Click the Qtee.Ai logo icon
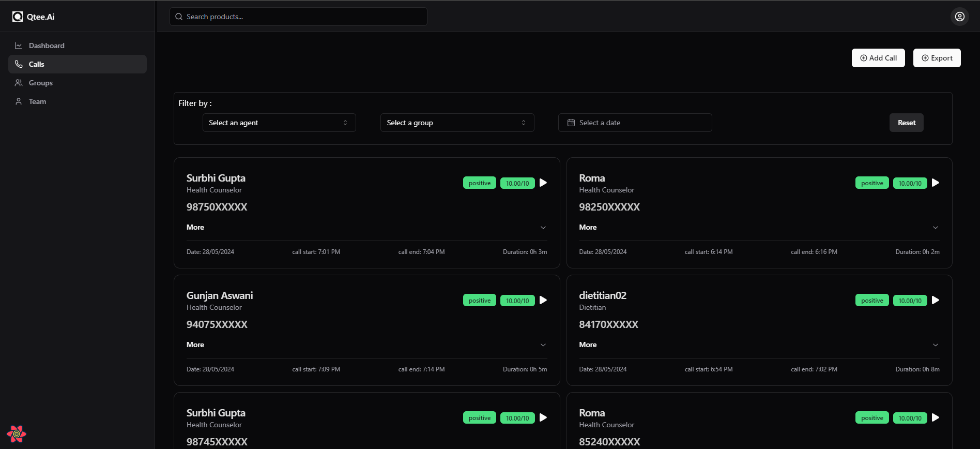The height and width of the screenshot is (449, 980). click(x=18, y=17)
